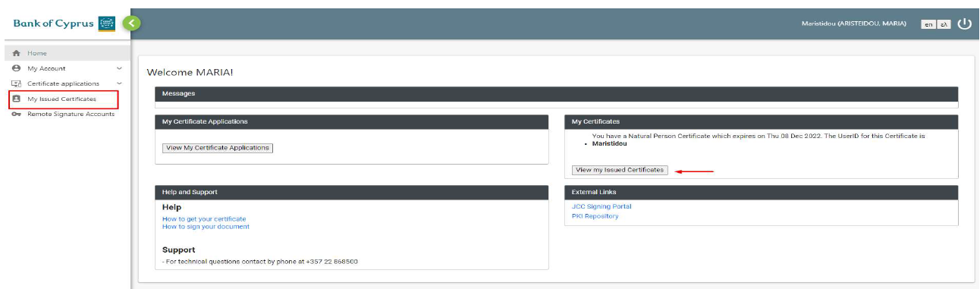This screenshot has width=980, height=289.
Task: Click the logged-in user name Maristidou
Action: [x=854, y=24]
